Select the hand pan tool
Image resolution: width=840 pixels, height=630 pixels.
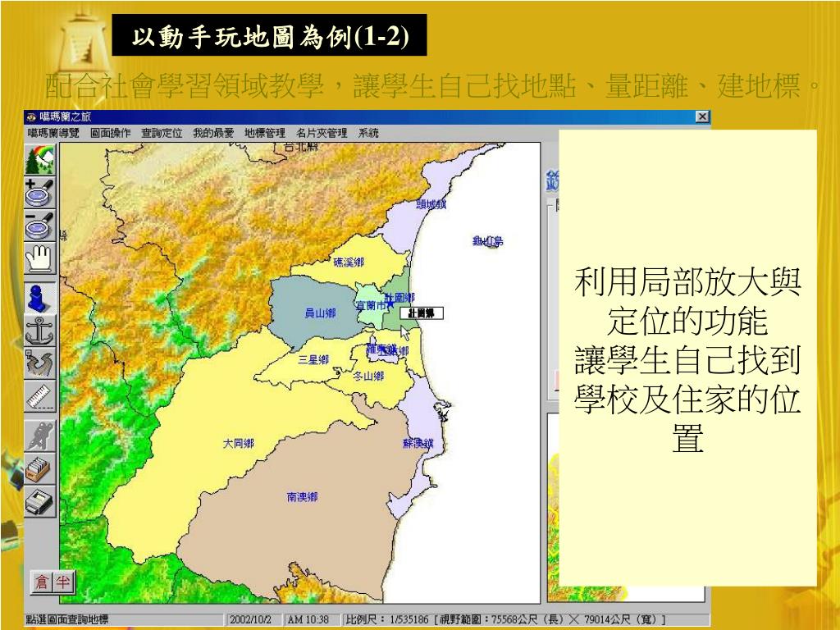[x=40, y=259]
